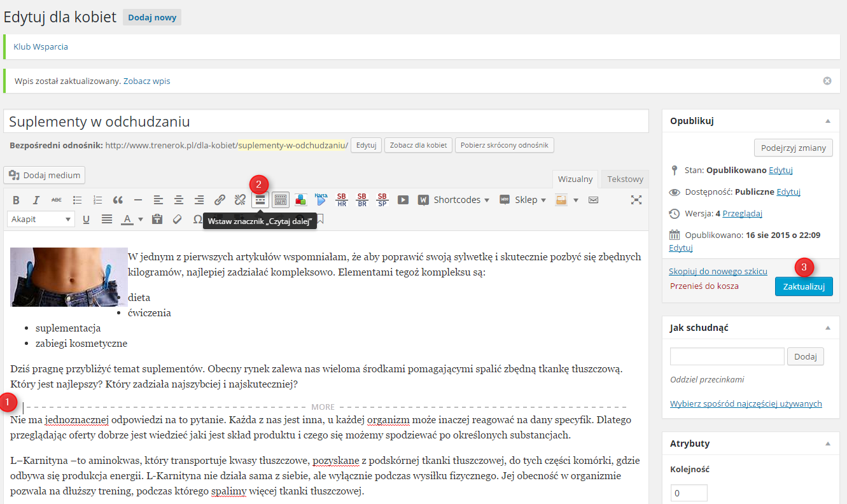Toggle italic formatting icon
This screenshot has width=847, height=504.
coord(36,200)
